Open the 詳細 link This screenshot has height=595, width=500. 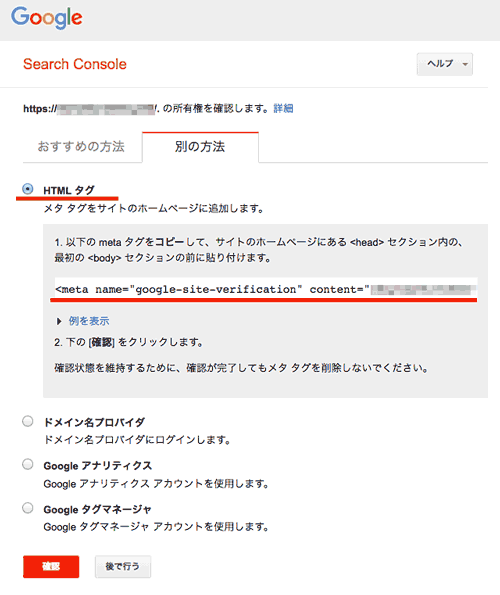tap(283, 109)
